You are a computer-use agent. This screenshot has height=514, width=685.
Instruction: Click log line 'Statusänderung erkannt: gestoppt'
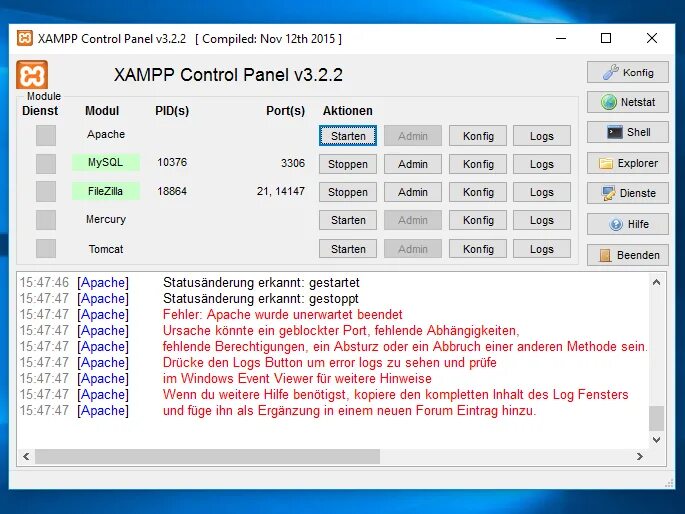(x=261, y=299)
